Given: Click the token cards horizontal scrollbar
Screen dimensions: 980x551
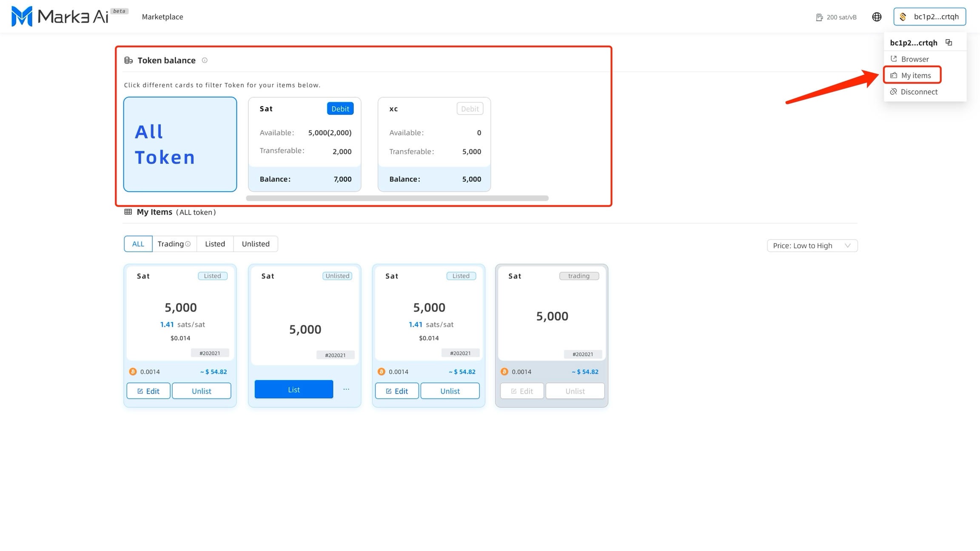Looking at the screenshot, I should [397, 198].
